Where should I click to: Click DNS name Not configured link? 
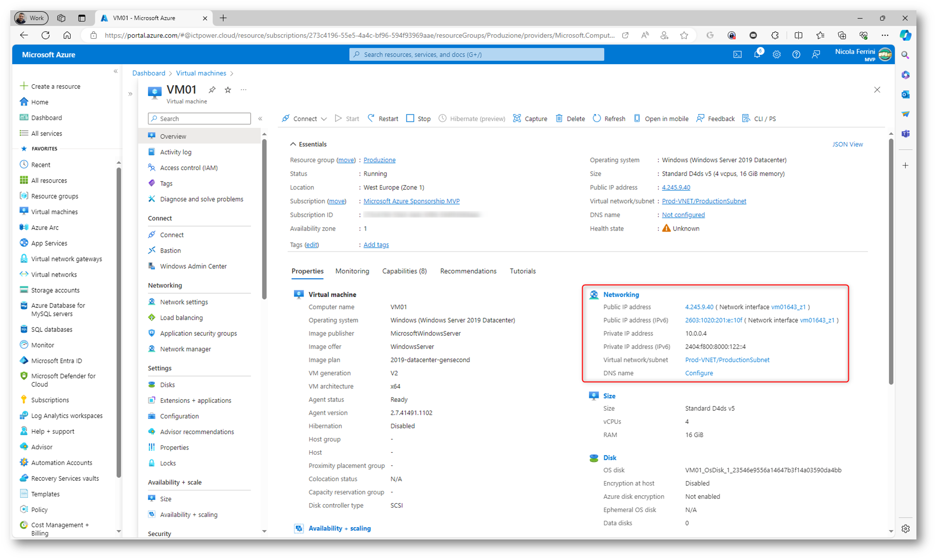pyautogui.click(x=683, y=214)
